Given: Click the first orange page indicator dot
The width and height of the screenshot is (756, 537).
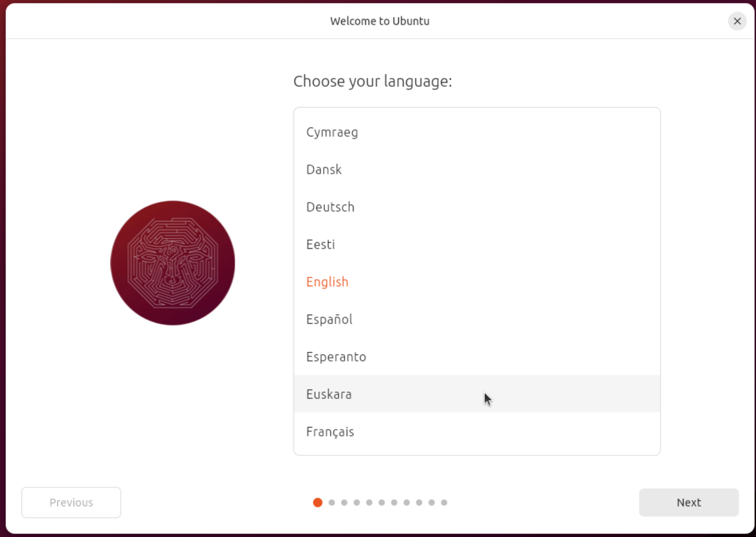Looking at the screenshot, I should [x=318, y=502].
